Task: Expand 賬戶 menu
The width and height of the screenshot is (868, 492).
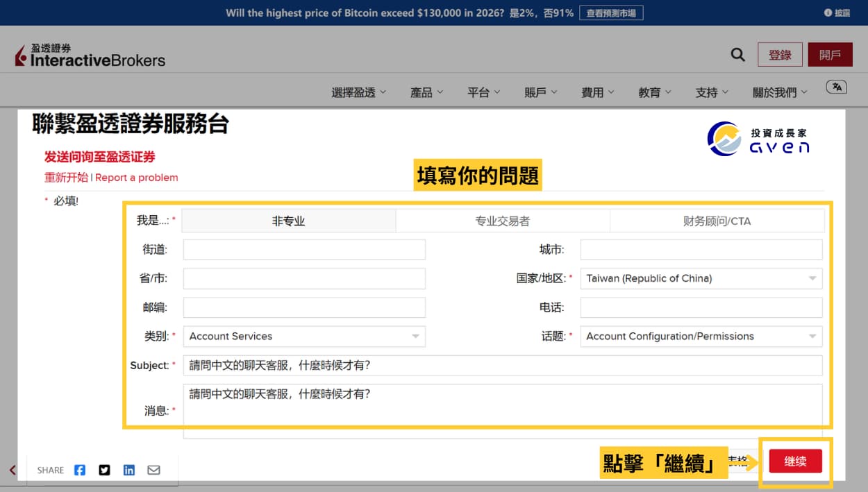Action: 541,92
